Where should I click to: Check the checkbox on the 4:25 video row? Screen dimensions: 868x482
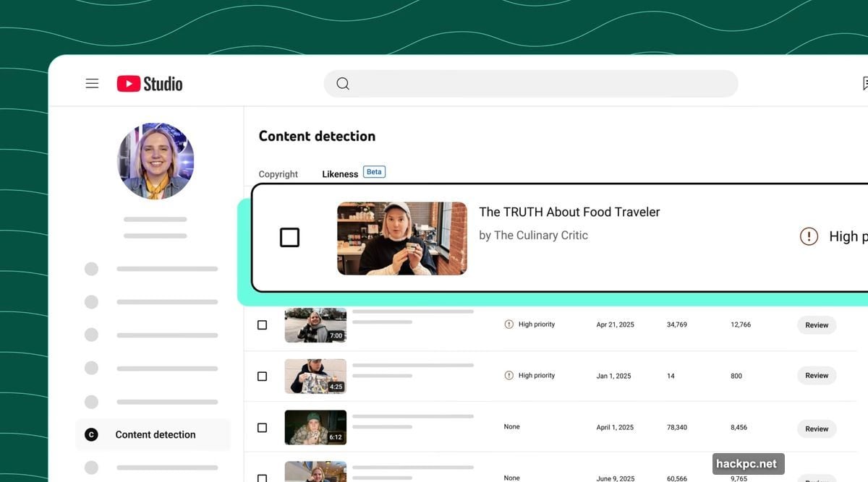click(262, 376)
